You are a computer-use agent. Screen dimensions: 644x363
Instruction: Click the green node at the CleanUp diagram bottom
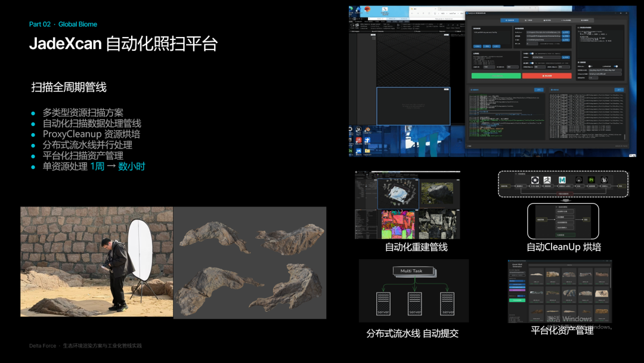click(x=565, y=235)
